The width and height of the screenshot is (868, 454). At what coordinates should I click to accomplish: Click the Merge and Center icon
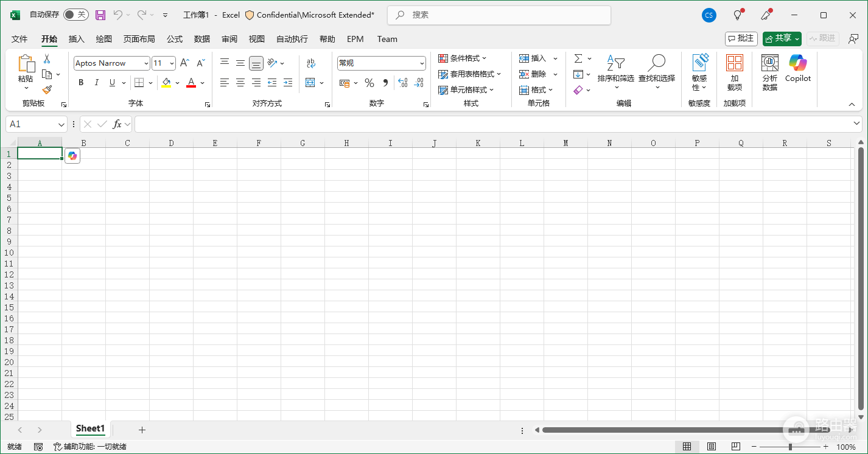[x=310, y=83]
